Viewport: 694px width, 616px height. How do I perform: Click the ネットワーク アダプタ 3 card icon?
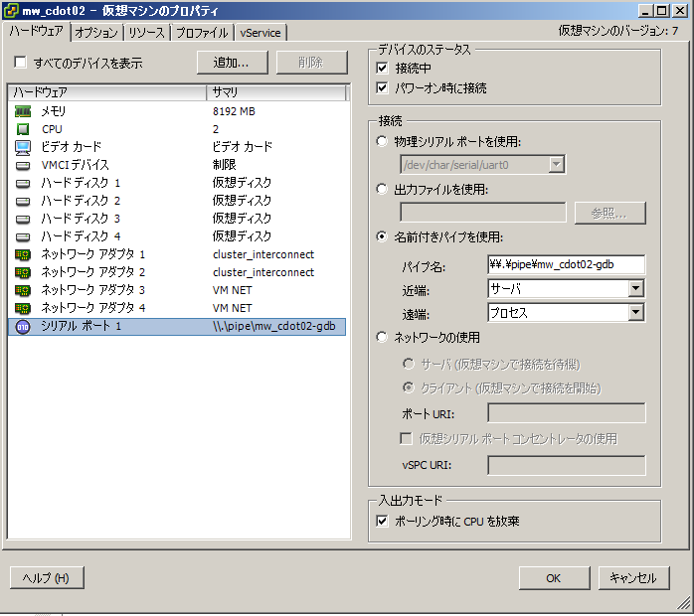[x=23, y=290]
